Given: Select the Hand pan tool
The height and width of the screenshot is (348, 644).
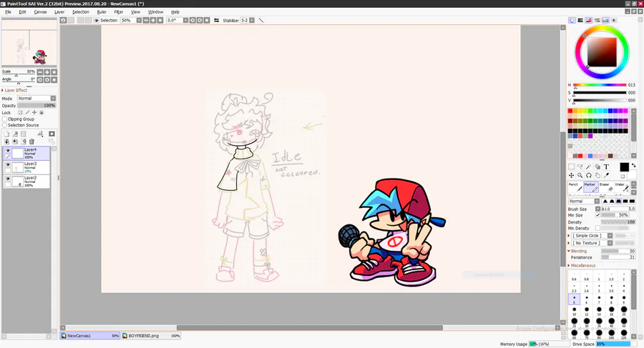Looking at the screenshot, I should pos(597,175).
